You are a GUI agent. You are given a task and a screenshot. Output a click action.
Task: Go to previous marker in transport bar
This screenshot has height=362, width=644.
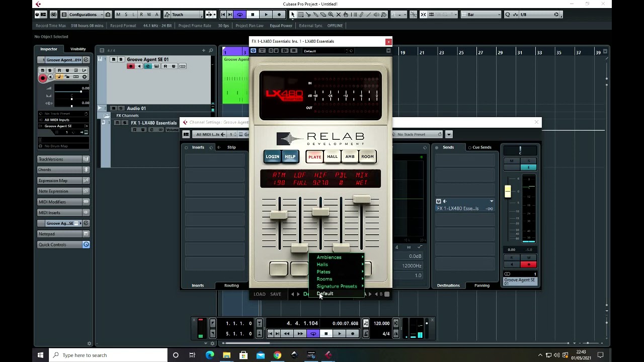tap(271, 334)
